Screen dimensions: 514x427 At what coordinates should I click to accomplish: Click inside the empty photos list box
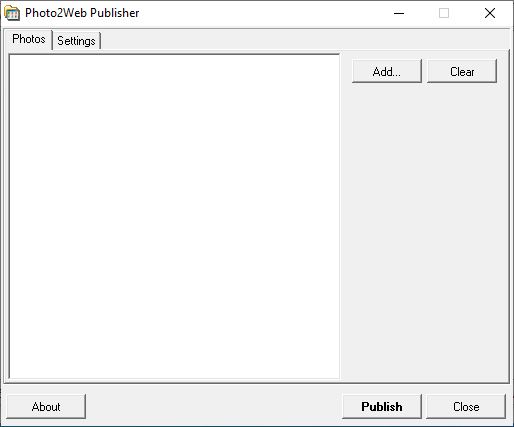[x=174, y=216]
